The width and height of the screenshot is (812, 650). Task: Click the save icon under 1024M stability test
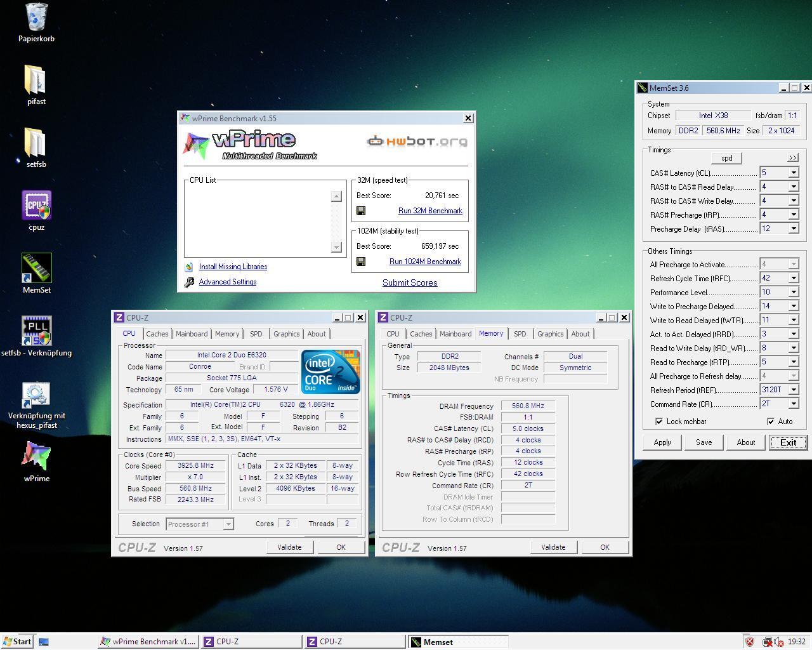pyautogui.click(x=361, y=262)
